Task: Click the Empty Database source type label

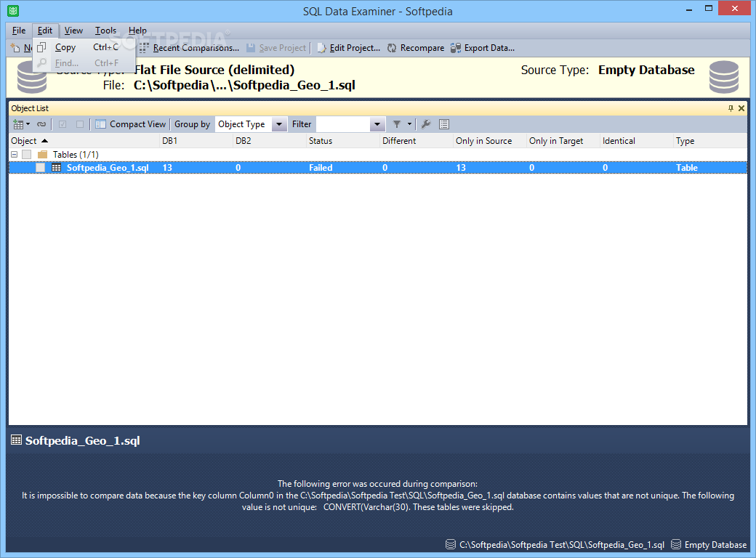Action: click(646, 70)
